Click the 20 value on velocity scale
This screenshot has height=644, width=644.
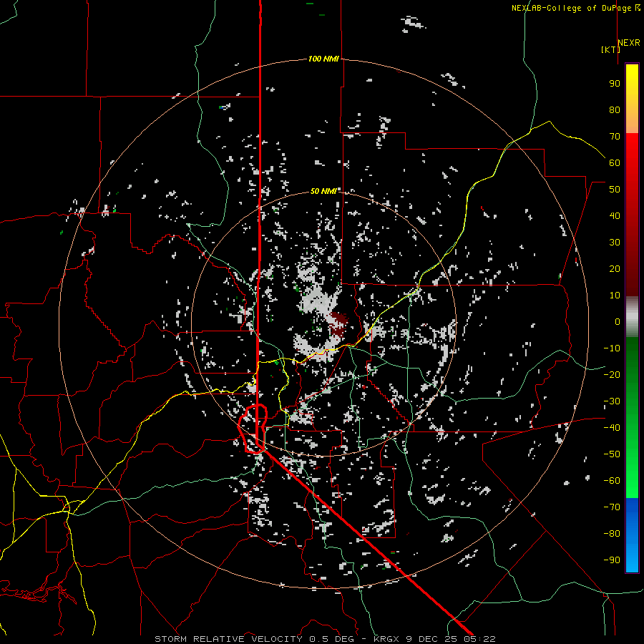615,268
